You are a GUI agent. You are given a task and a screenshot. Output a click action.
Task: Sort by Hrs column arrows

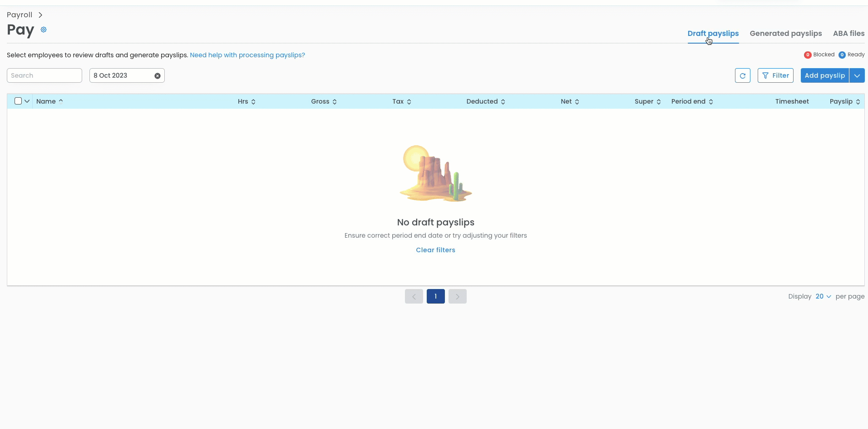click(x=253, y=102)
